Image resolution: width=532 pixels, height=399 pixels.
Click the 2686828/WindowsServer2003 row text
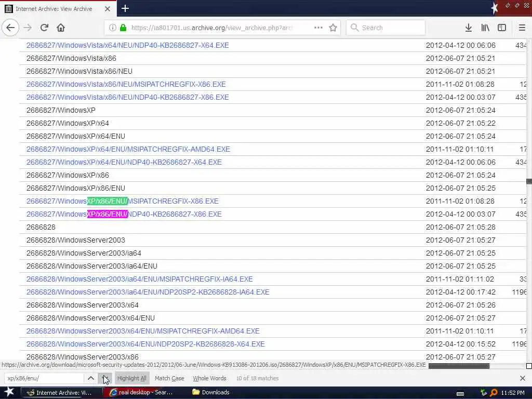[76, 240]
